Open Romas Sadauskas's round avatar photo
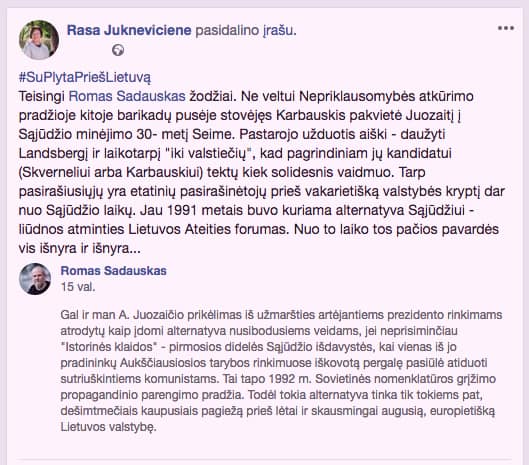This screenshot has width=529, height=465. [35, 279]
